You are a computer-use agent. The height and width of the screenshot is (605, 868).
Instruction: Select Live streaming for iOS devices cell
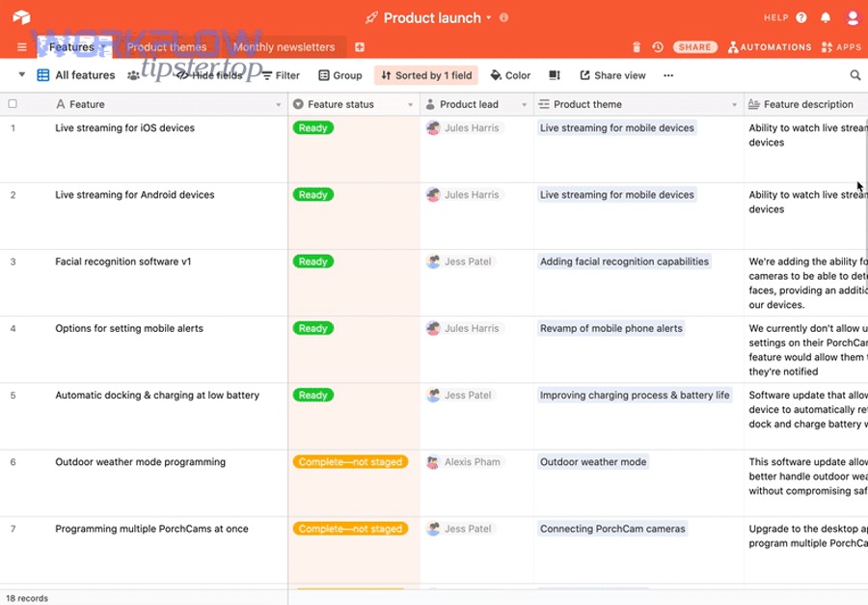click(x=169, y=150)
